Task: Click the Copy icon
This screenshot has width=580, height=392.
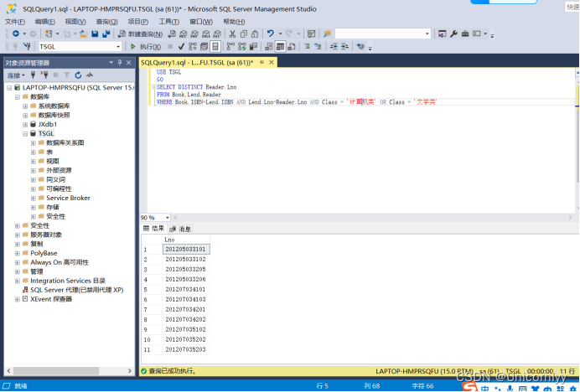Action: click(x=244, y=34)
